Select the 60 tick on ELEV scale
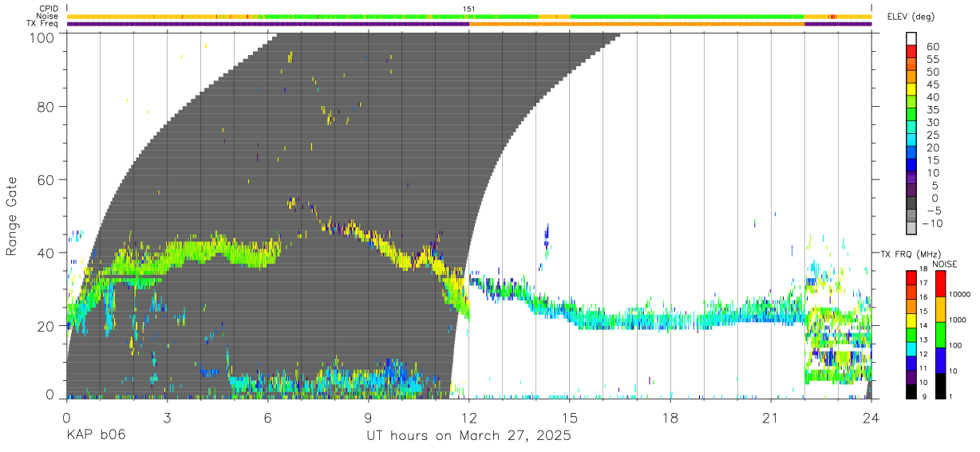 coord(932,47)
